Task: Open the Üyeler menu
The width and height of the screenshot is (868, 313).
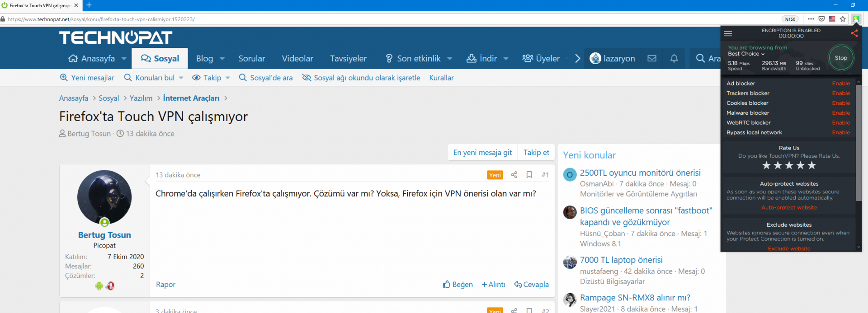Action: coord(541,58)
